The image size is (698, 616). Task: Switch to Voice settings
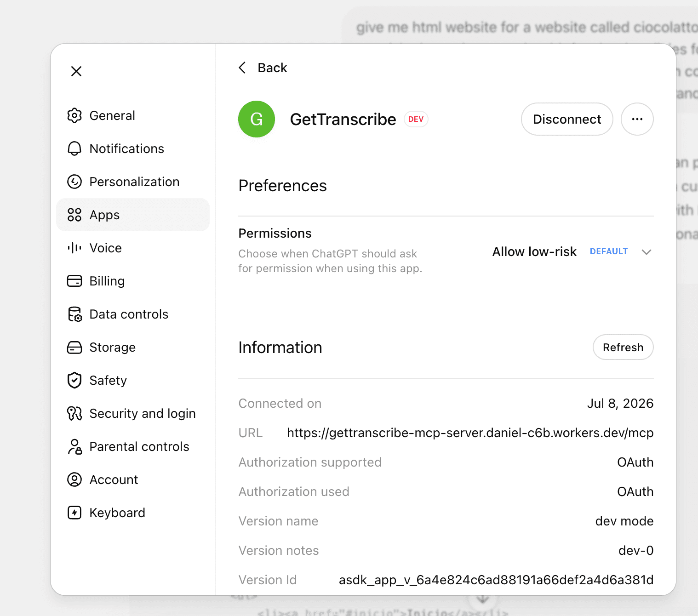pyautogui.click(x=133, y=248)
